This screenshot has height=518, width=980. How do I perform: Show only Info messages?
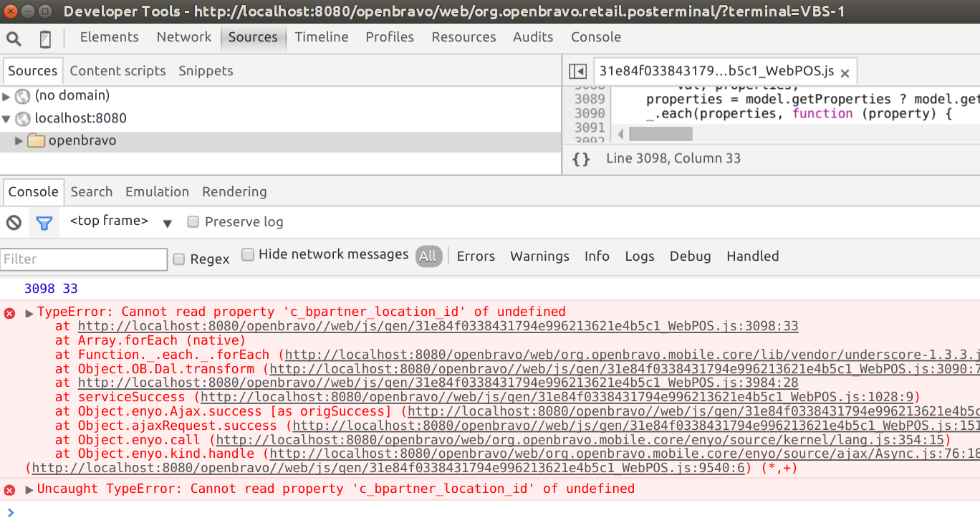click(597, 256)
